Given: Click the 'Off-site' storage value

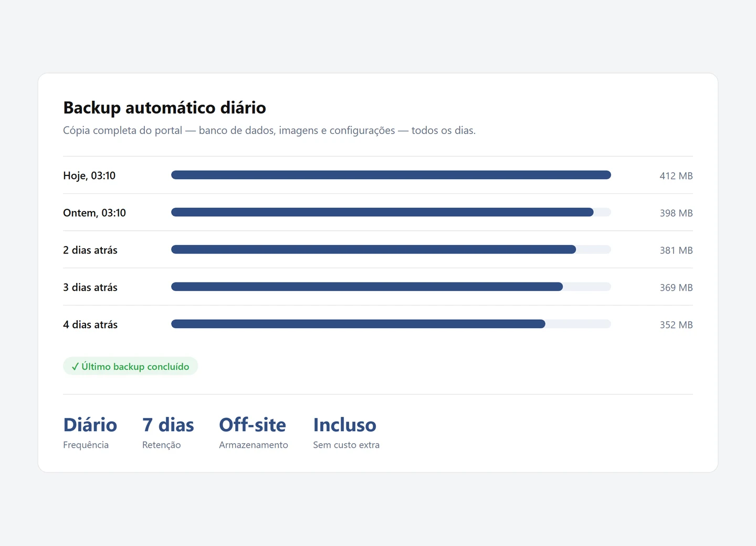Looking at the screenshot, I should click(253, 425).
